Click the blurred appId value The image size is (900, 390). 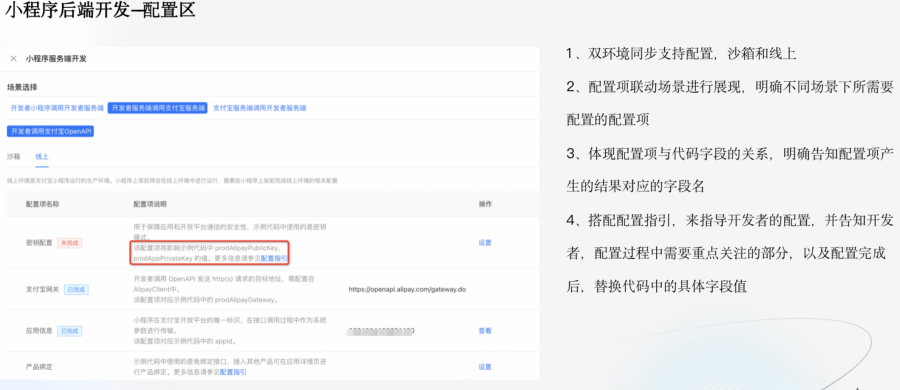point(381,331)
